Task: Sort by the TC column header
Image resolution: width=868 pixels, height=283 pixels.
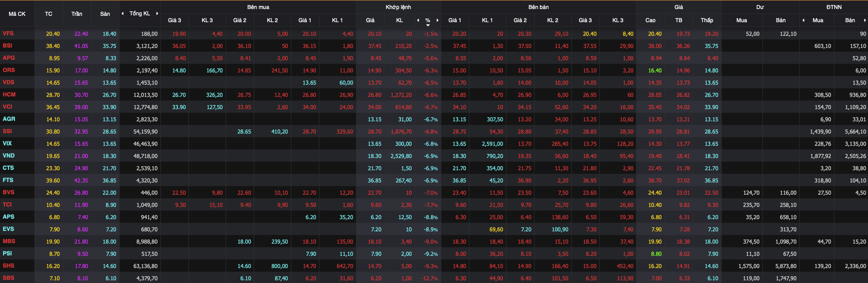Action: pyautogui.click(x=48, y=14)
